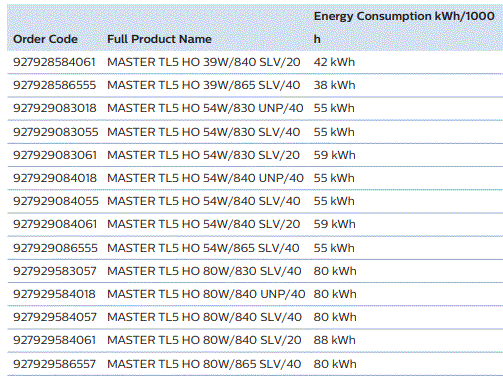Click product MASTER TL5 HO 54W/830 SLV/20

[203, 155]
